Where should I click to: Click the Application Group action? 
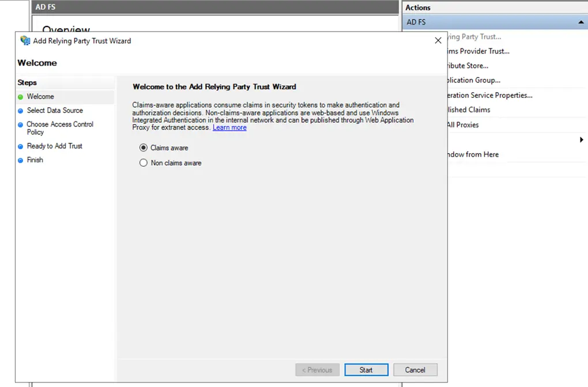[473, 80]
